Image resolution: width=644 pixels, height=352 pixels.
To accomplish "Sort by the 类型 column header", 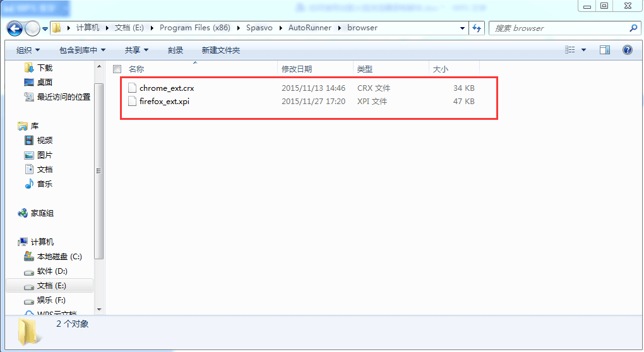I will (365, 69).
